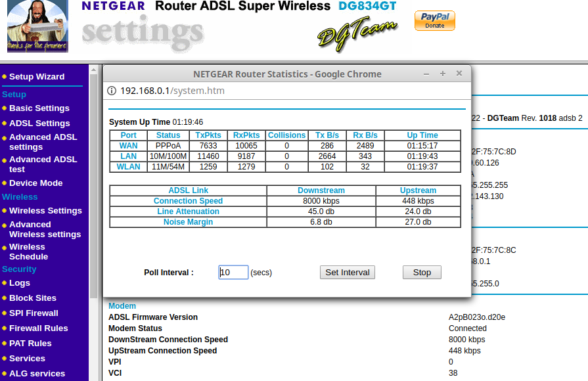Open the PAT Rules page
588x381 pixels.
(x=30, y=344)
